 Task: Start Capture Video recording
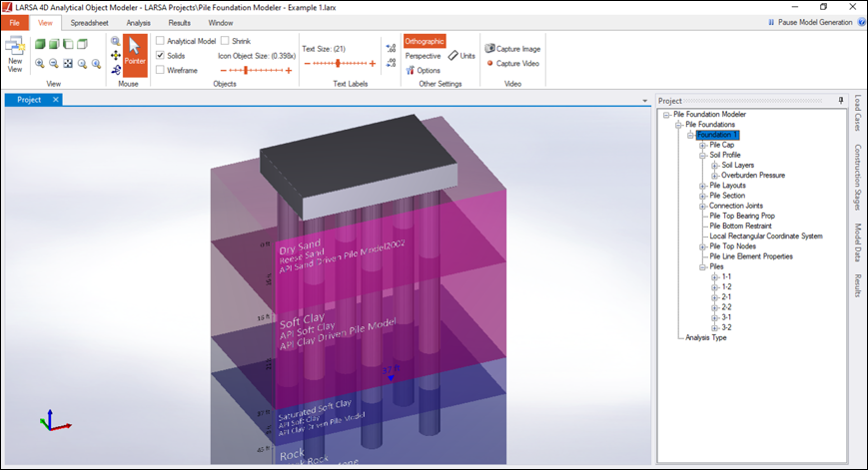512,64
